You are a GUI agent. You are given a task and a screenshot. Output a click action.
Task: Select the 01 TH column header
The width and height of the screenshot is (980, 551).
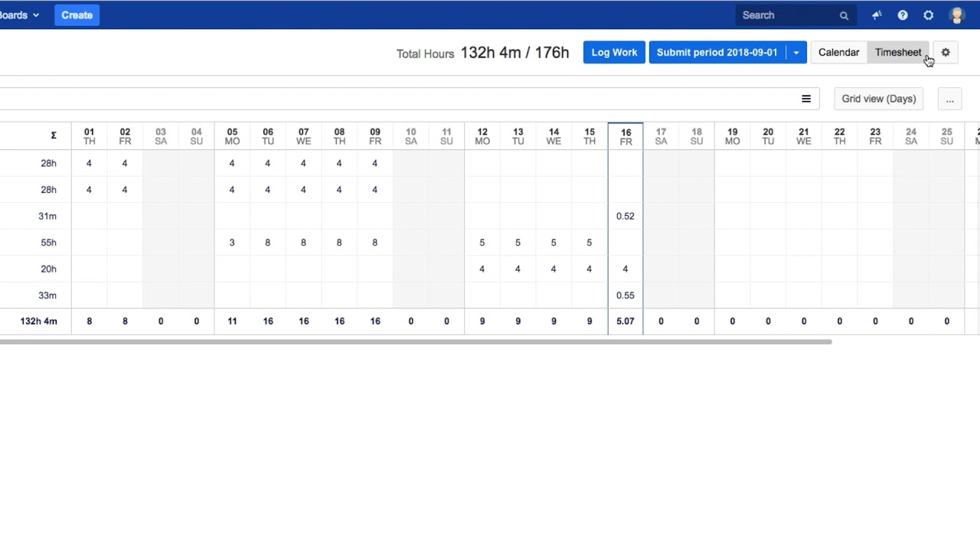(89, 136)
